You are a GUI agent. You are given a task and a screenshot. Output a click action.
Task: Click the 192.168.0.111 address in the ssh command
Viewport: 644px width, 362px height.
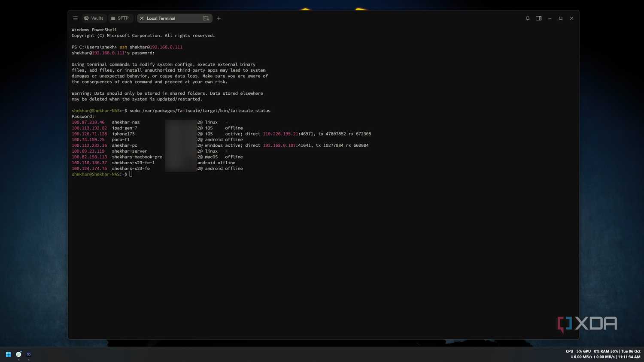tap(166, 47)
